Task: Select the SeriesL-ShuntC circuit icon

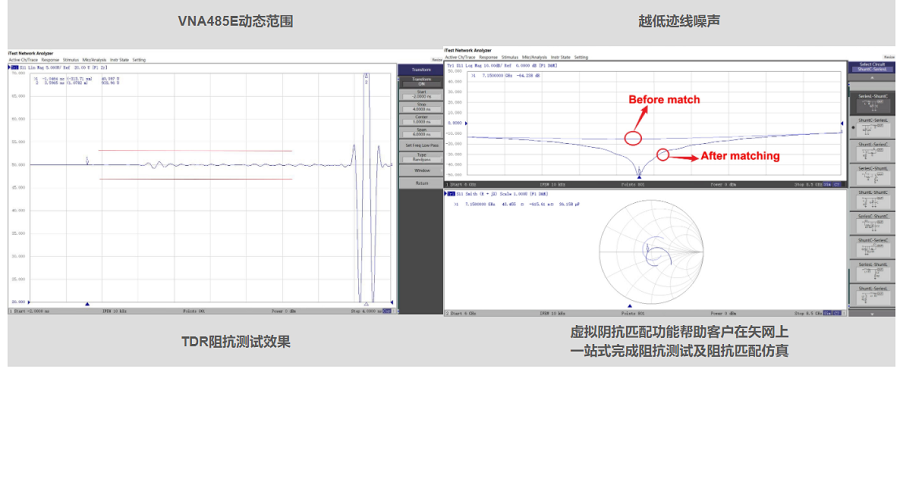Action: [x=871, y=100]
